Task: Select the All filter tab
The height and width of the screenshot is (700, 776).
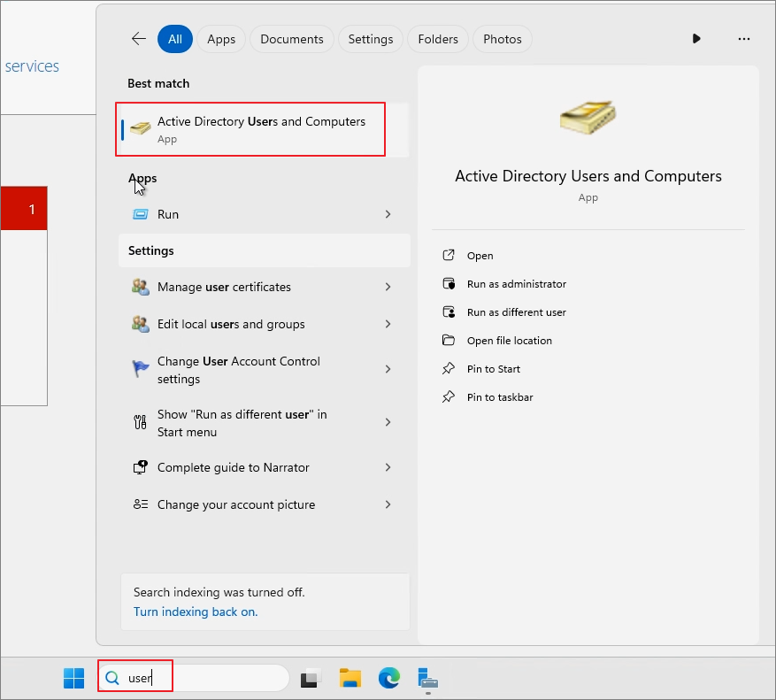Action: point(174,39)
